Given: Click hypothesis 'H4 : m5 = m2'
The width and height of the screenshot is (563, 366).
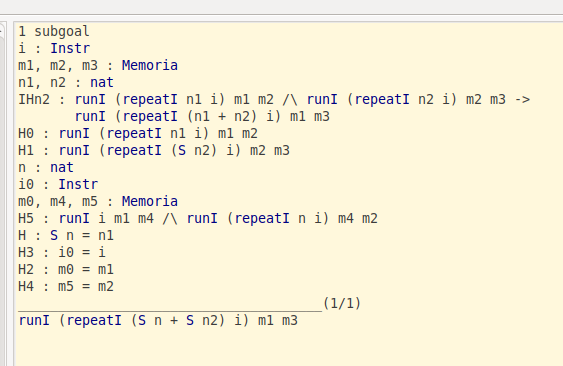Looking at the screenshot, I should (x=66, y=287).
